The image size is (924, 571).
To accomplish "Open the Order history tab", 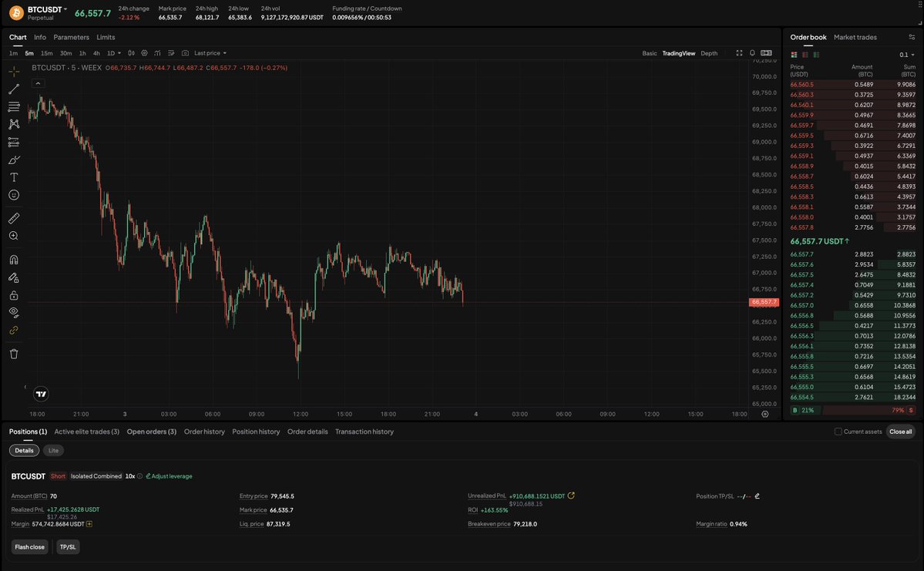I will 204,432.
